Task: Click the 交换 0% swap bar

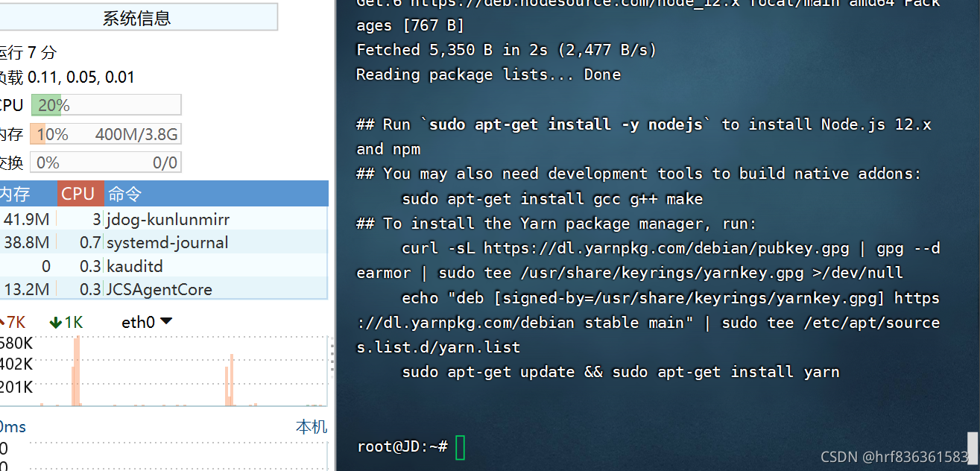Action: 106,162
